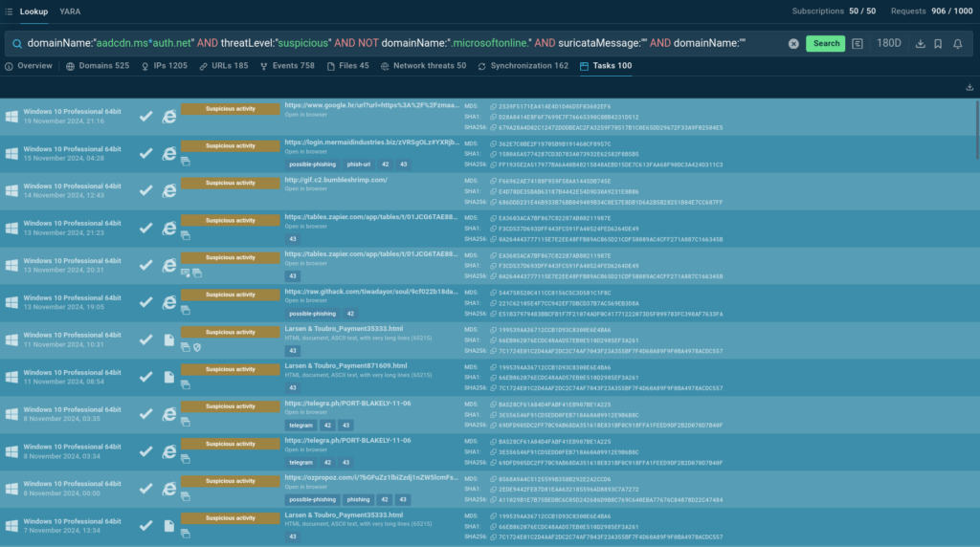
Task: Open the login.mermaidindustries.biz task link
Action: tap(371, 142)
